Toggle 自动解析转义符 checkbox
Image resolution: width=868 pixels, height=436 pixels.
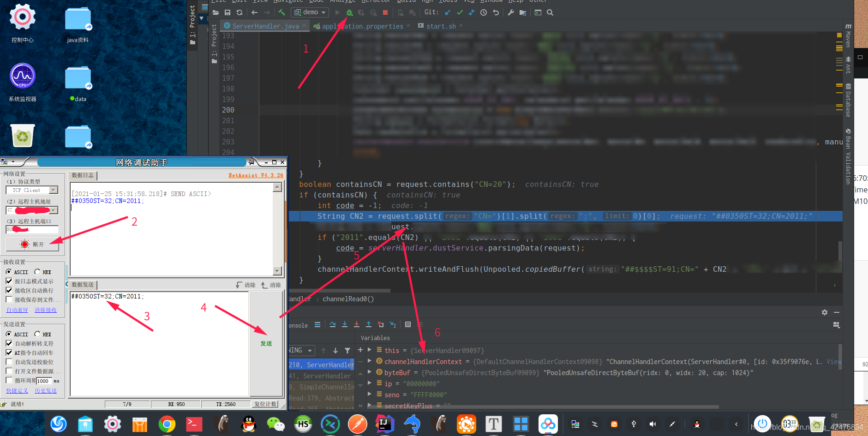click(9, 344)
